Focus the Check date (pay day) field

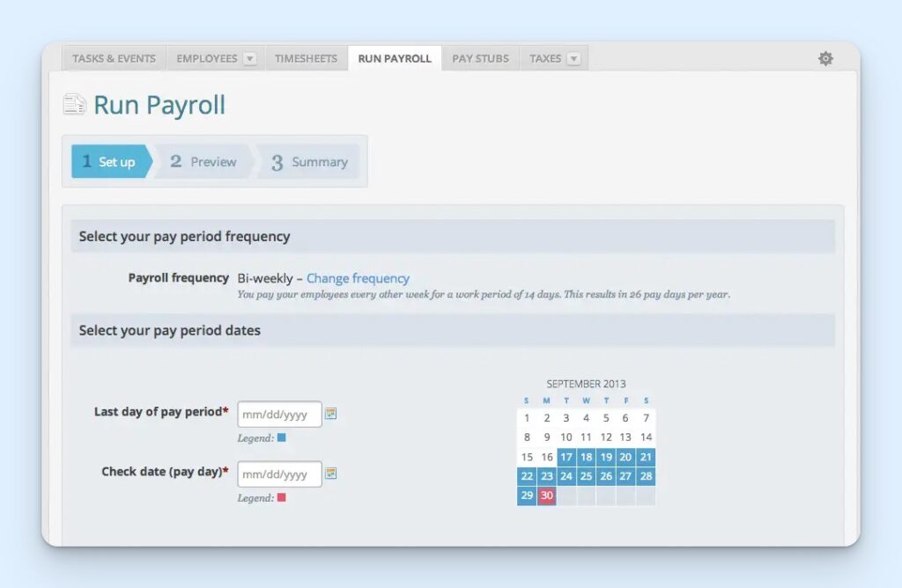pos(279,474)
